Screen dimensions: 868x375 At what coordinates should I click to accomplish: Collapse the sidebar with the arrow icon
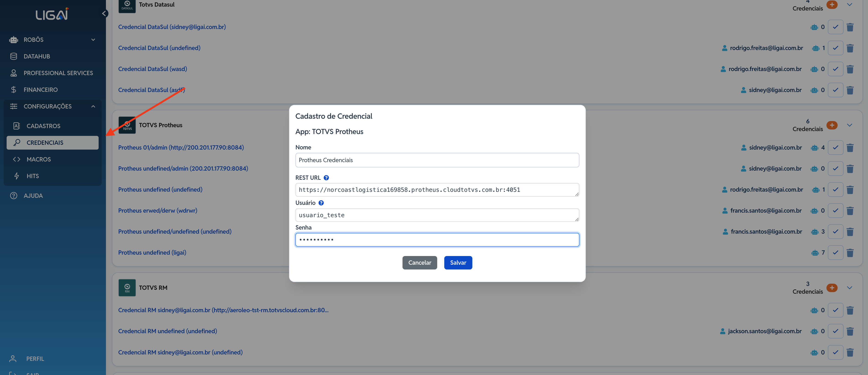pyautogui.click(x=105, y=13)
